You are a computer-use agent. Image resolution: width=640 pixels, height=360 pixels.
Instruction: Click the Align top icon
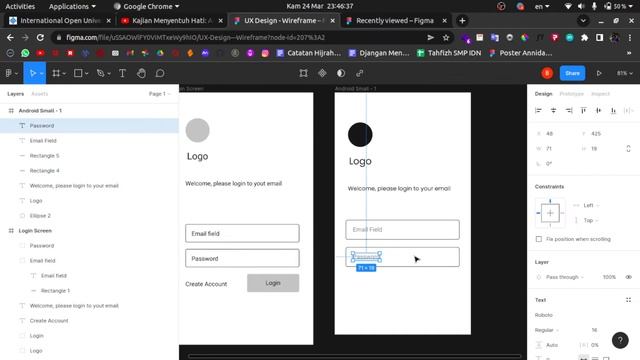584,111
